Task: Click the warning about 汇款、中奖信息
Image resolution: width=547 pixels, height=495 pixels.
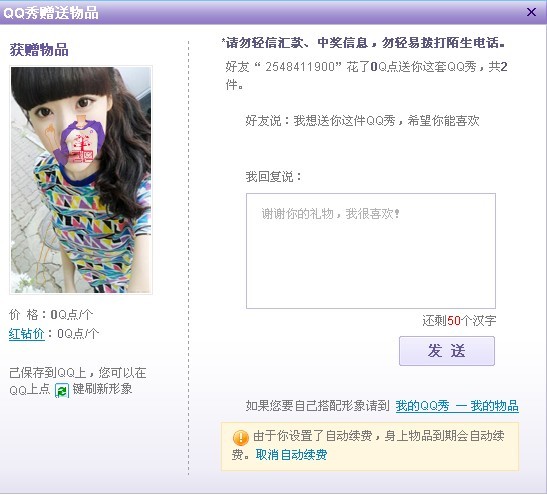Action: [363, 43]
